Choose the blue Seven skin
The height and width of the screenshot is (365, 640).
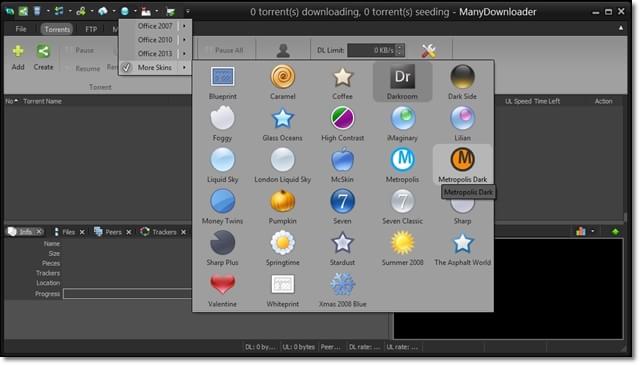pyautogui.click(x=342, y=201)
